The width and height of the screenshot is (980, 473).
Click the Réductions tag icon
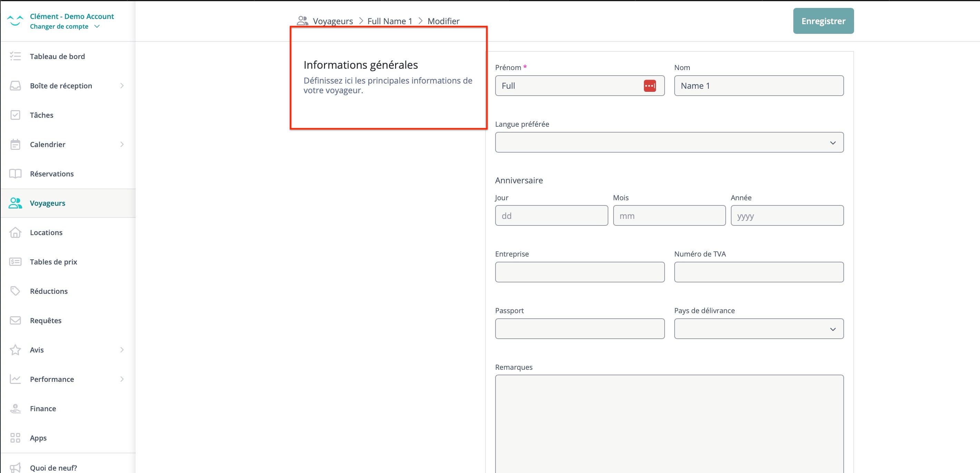(15, 291)
